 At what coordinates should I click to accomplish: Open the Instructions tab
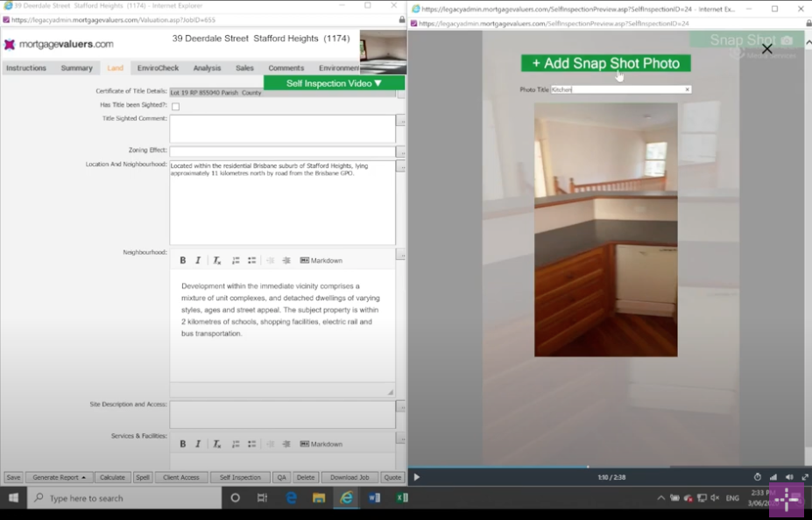pyautogui.click(x=26, y=67)
